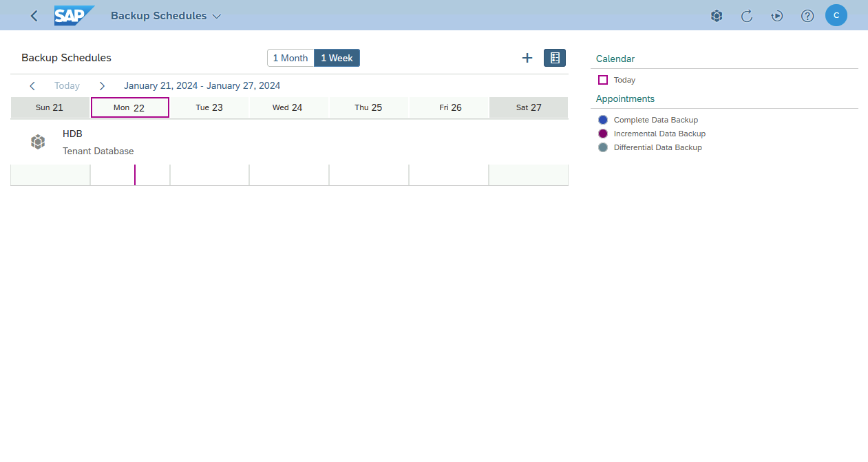Select the 1 Week view tab

[337, 58]
